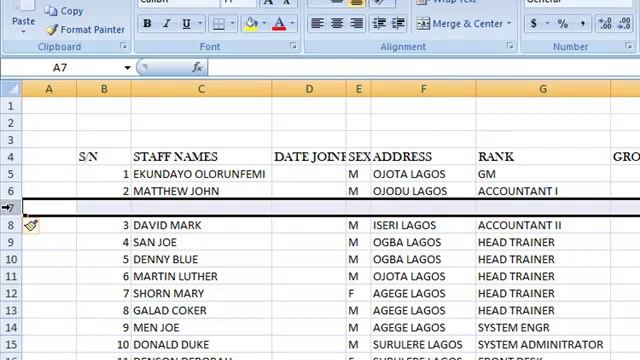The image size is (640, 360).
Task: Select cell MATTHEW JOHN
Action: 201,191
